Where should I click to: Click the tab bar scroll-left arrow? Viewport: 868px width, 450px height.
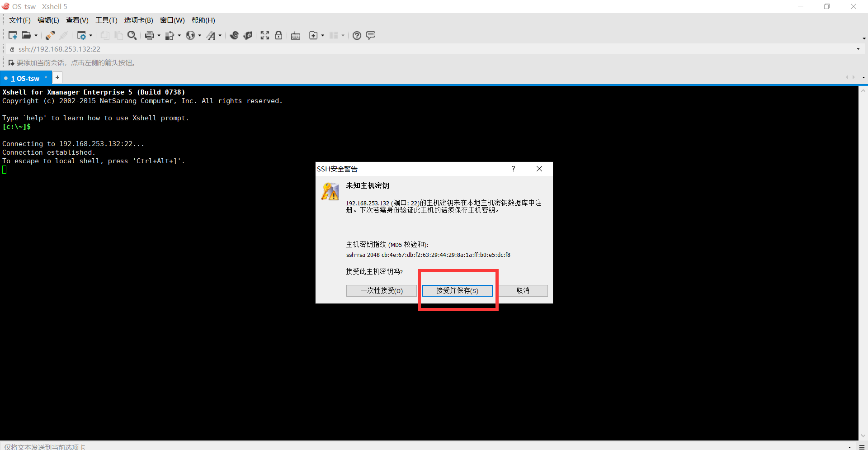847,77
